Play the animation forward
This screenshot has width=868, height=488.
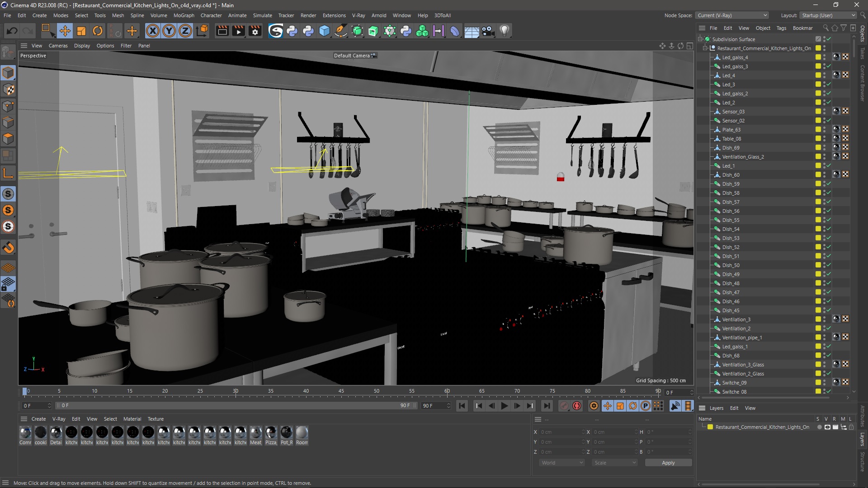tap(505, 406)
